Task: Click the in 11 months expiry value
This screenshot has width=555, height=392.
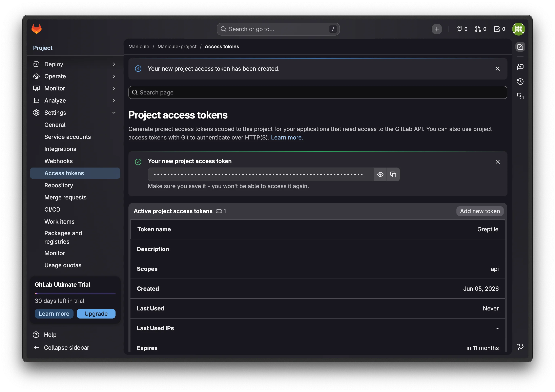Action: click(482, 348)
